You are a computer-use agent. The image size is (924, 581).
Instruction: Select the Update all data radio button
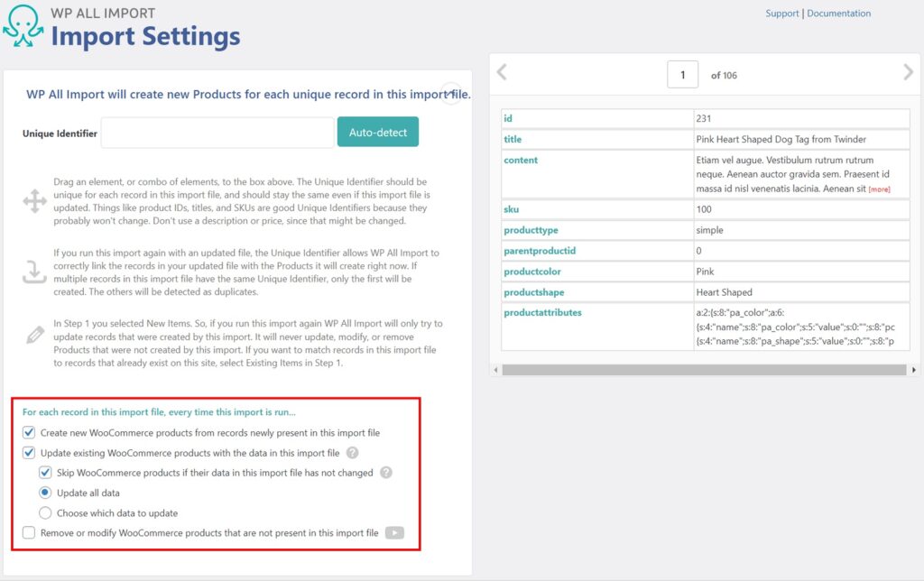click(x=45, y=492)
